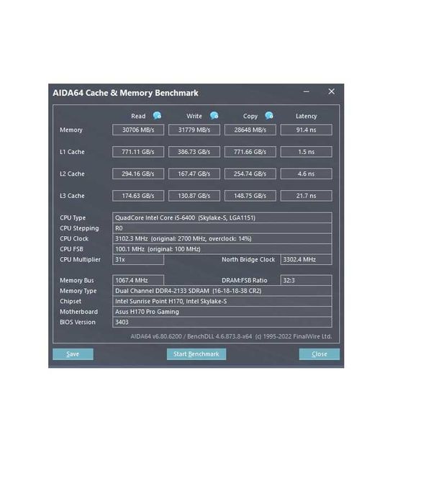The width and height of the screenshot is (426, 504).
Task: Click the Copy column header
Action: [250, 116]
